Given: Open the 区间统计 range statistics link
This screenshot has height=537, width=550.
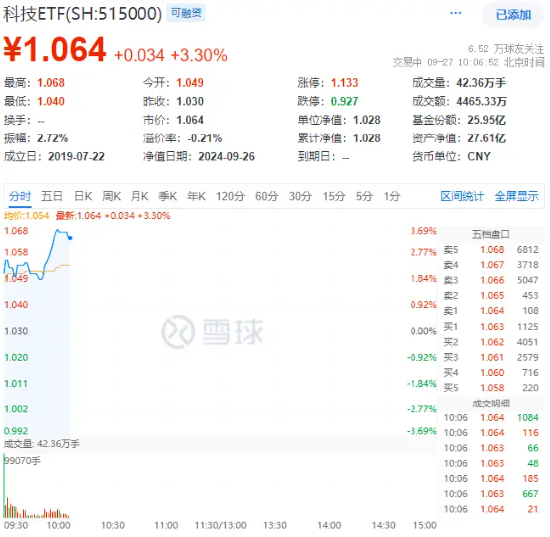Looking at the screenshot, I should (462, 196).
